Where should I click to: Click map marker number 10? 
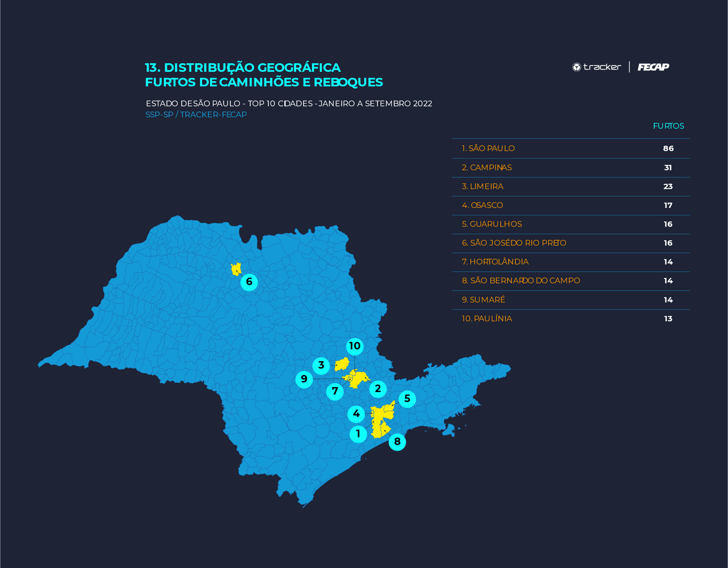tap(355, 346)
